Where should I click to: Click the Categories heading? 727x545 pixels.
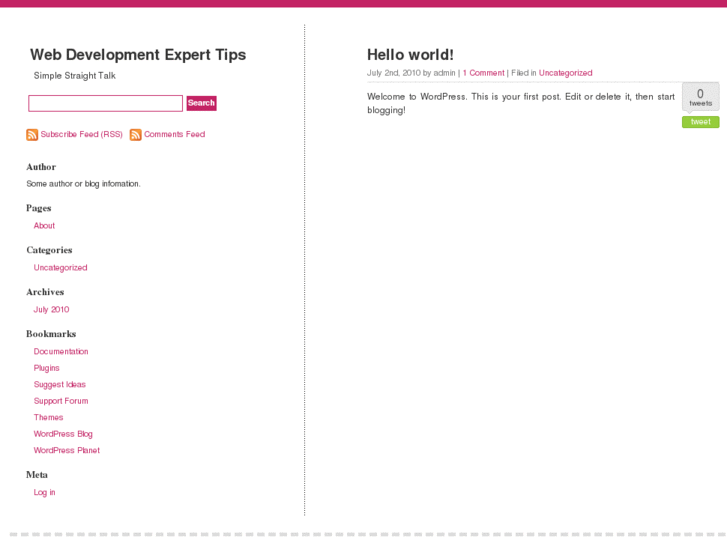click(49, 250)
